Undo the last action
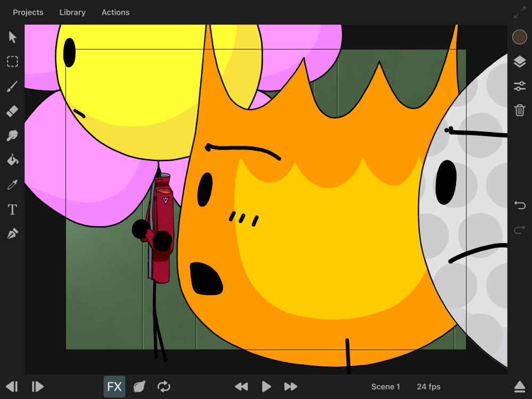This screenshot has height=399, width=532. click(519, 205)
